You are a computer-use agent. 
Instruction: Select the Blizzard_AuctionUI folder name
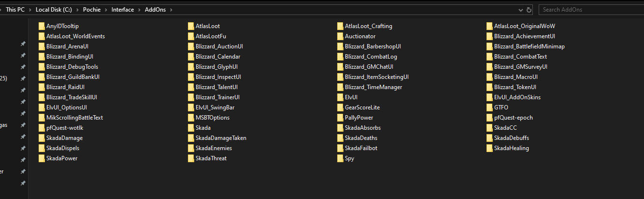[219, 46]
